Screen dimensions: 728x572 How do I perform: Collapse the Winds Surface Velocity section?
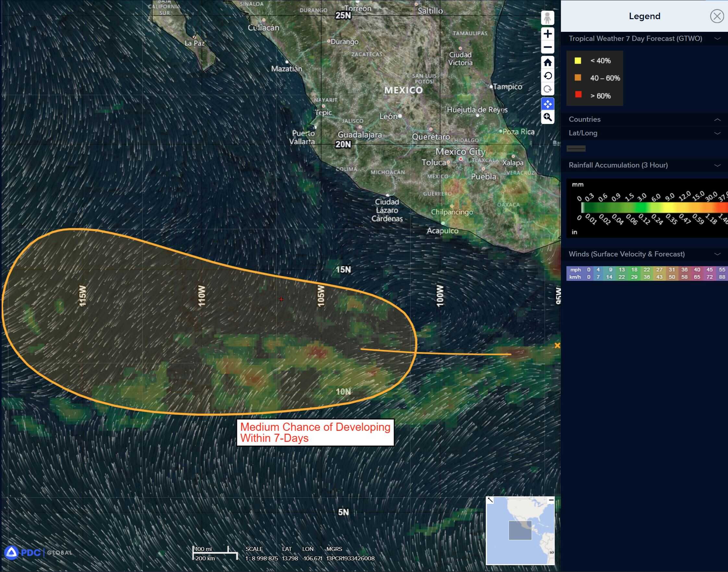coord(717,254)
